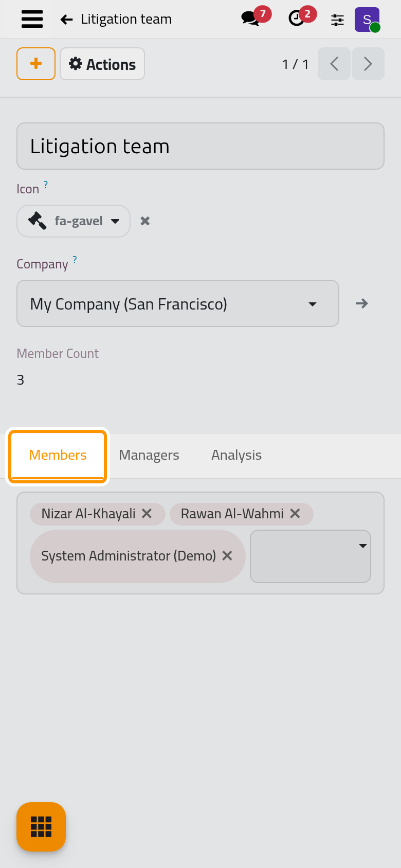Image resolution: width=401 pixels, height=868 pixels.
Task: Open the discussions chat icon
Action: pos(250,19)
